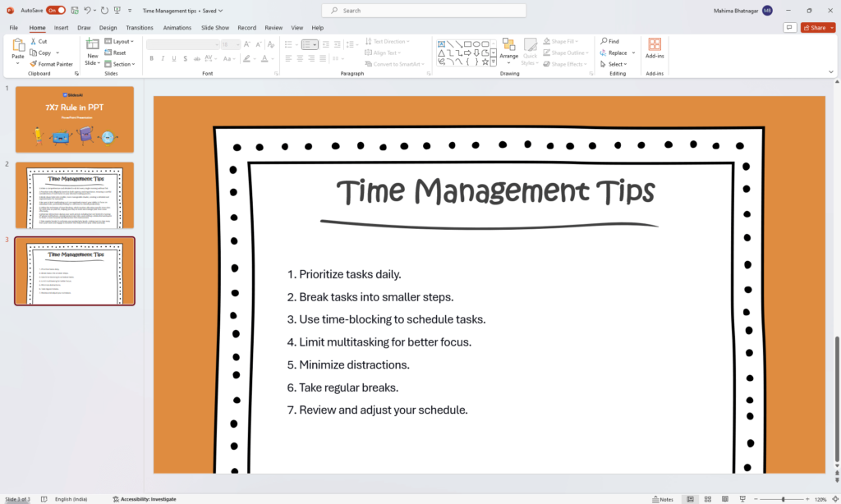
Task: Open the Share menu
Action: [x=816, y=27]
